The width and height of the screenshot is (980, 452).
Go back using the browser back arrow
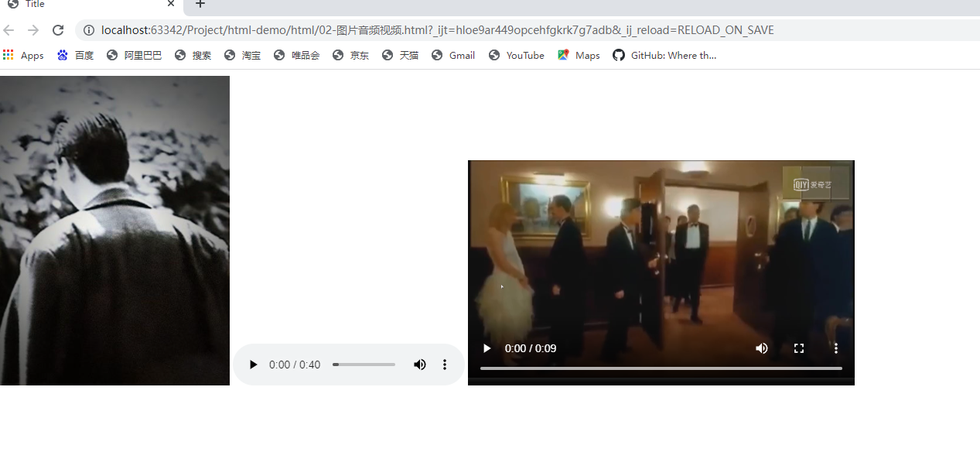point(9,30)
